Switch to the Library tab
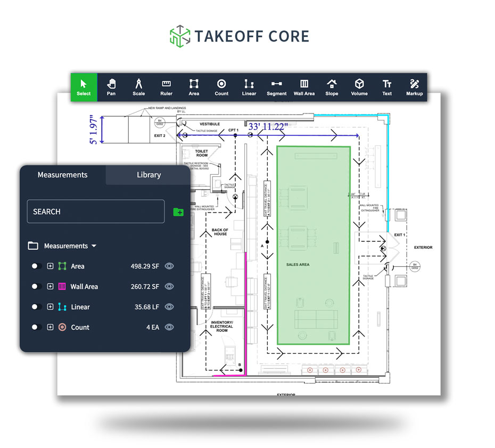495x448 pixels. pos(148,175)
